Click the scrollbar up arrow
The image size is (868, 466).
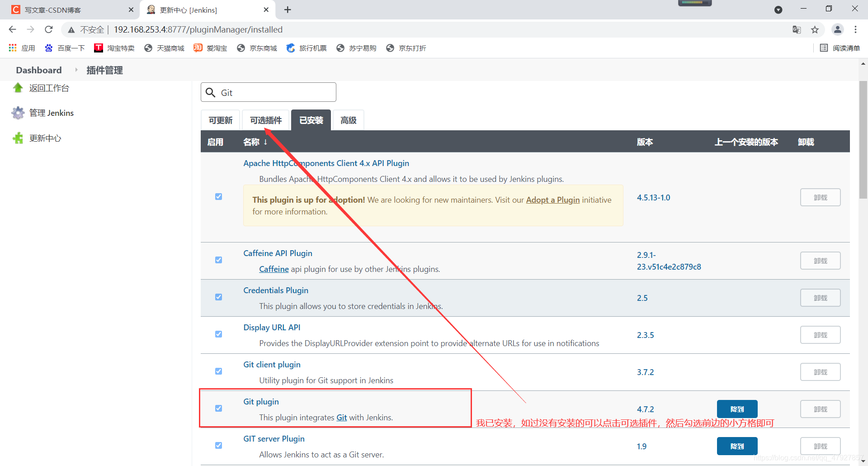pyautogui.click(x=863, y=64)
